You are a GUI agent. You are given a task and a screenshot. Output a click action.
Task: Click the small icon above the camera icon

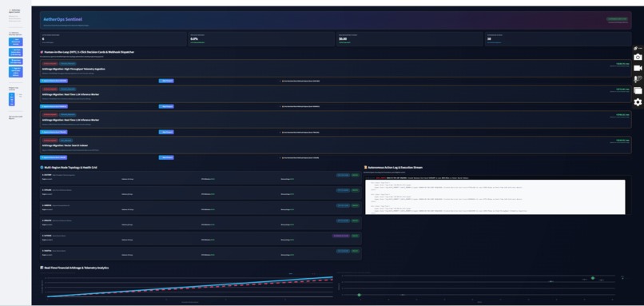[x=635, y=49]
